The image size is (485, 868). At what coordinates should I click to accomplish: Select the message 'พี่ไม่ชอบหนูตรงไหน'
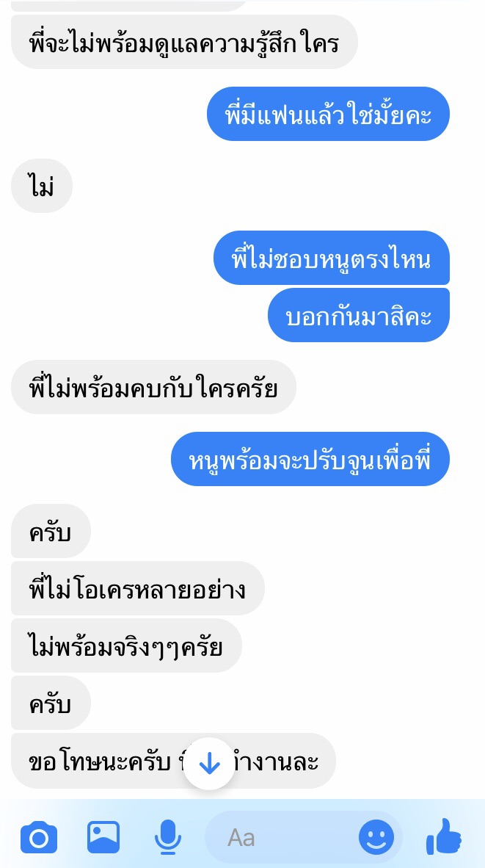point(332,258)
